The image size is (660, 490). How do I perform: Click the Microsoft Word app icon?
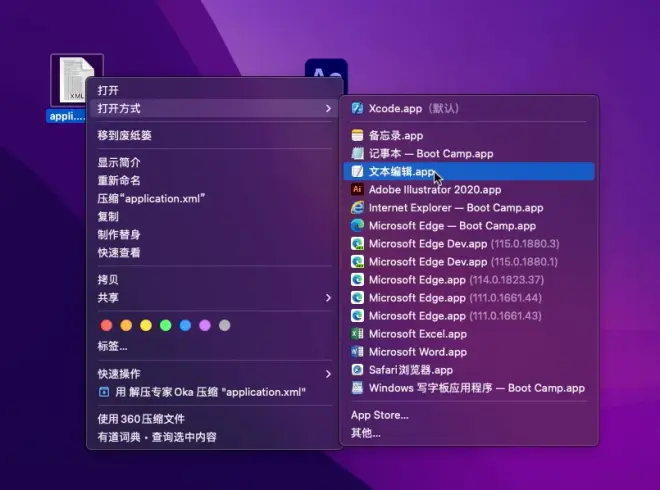coord(357,352)
